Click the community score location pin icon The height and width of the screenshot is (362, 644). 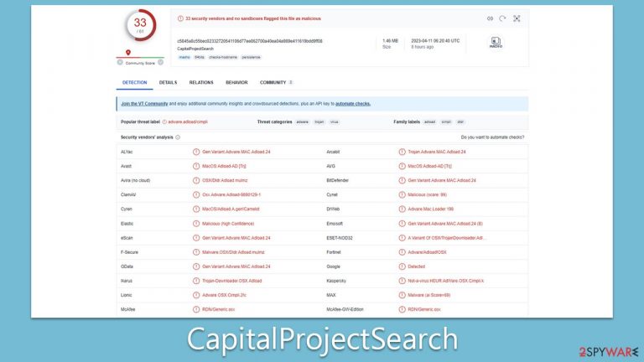pyautogui.click(x=128, y=53)
